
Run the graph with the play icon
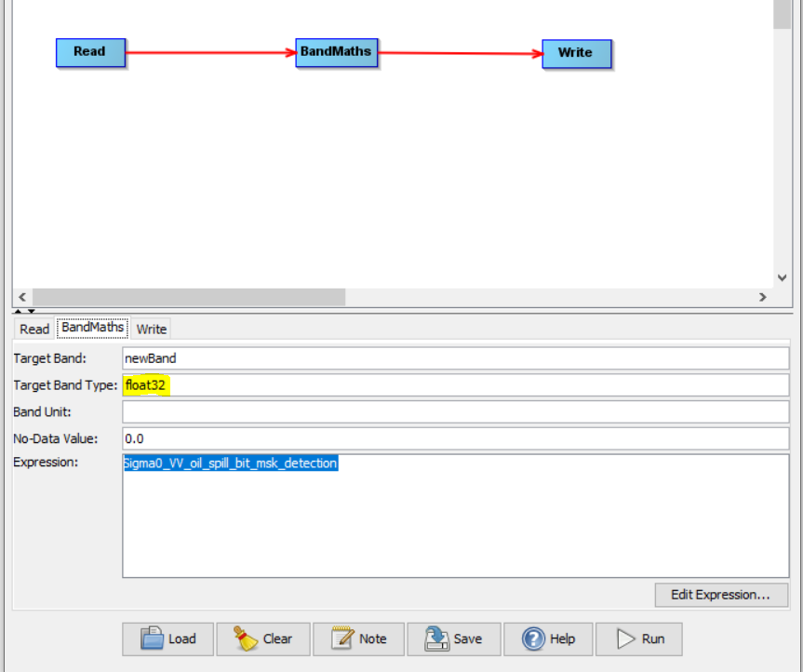tap(642, 638)
